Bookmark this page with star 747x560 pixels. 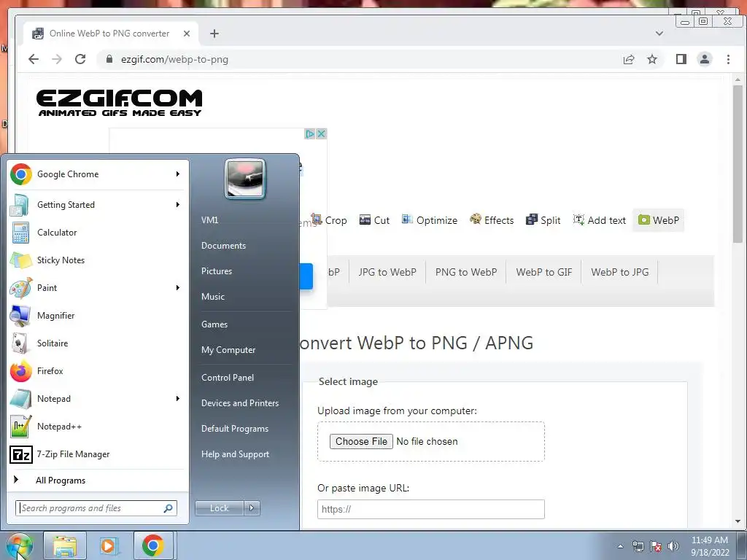point(652,59)
